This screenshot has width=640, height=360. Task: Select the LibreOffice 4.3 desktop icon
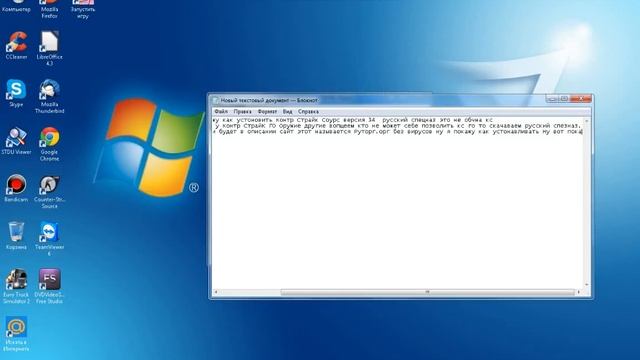pyautogui.click(x=49, y=48)
